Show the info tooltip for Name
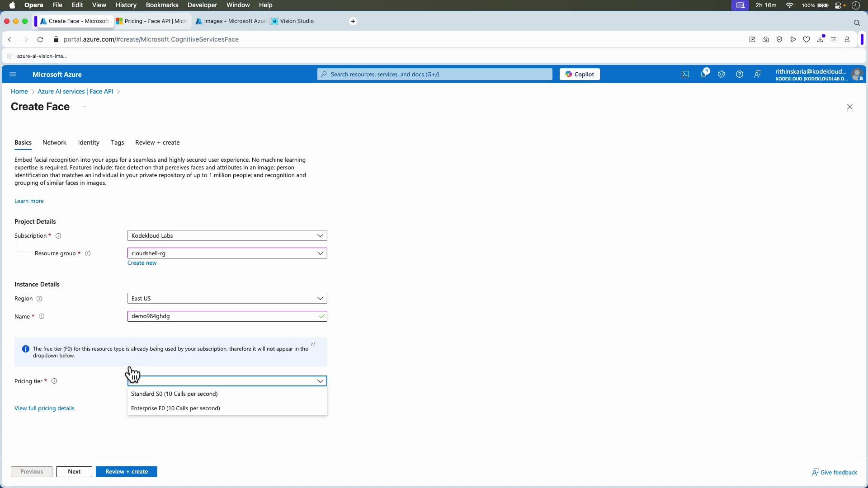The height and width of the screenshot is (488, 868). 42,317
